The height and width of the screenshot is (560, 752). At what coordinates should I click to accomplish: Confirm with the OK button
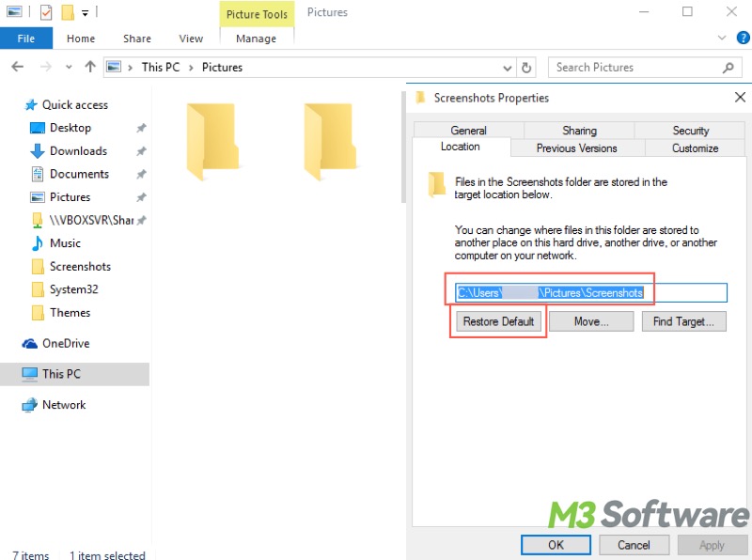click(x=556, y=545)
